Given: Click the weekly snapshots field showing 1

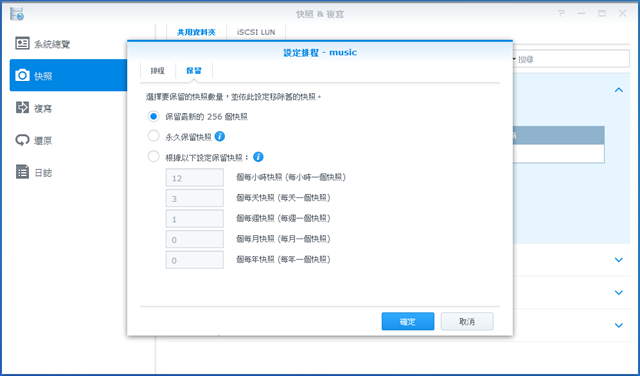Looking at the screenshot, I should click(195, 219).
